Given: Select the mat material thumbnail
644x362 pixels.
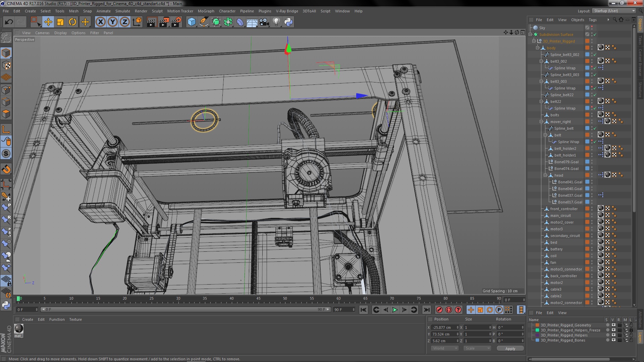Looking at the screenshot, I should pos(19,329).
